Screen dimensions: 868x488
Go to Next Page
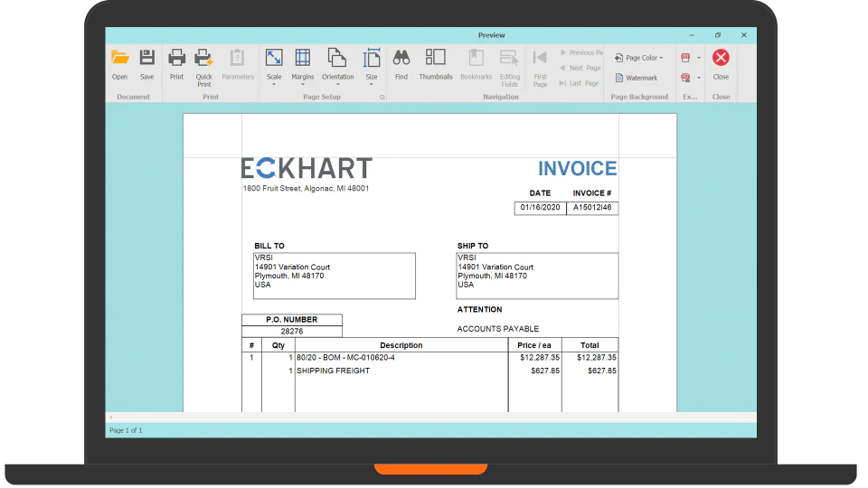[x=580, y=68]
